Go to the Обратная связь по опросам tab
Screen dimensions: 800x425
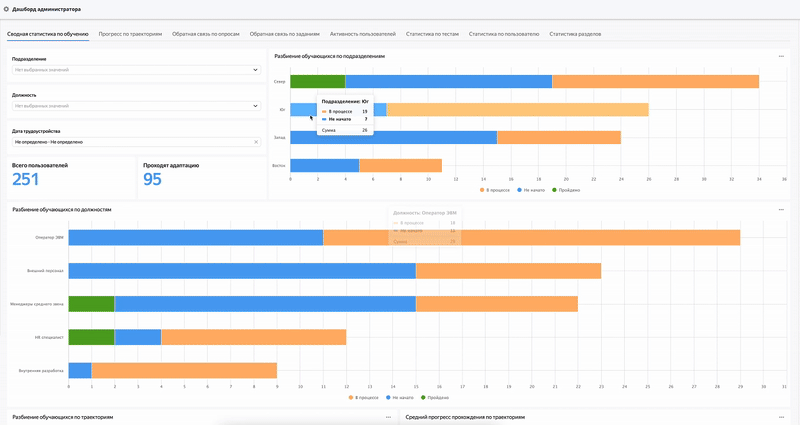click(x=207, y=34)
